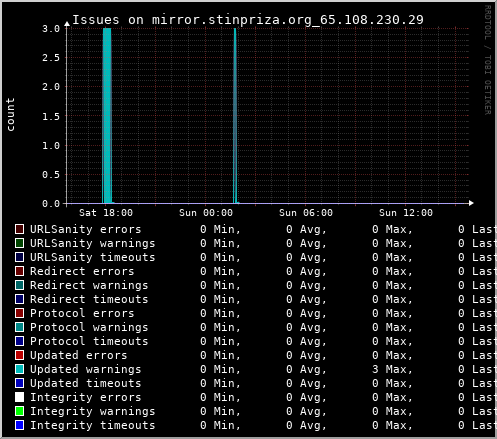Click the Protocol warnings teal swatch

pos(19,327)
